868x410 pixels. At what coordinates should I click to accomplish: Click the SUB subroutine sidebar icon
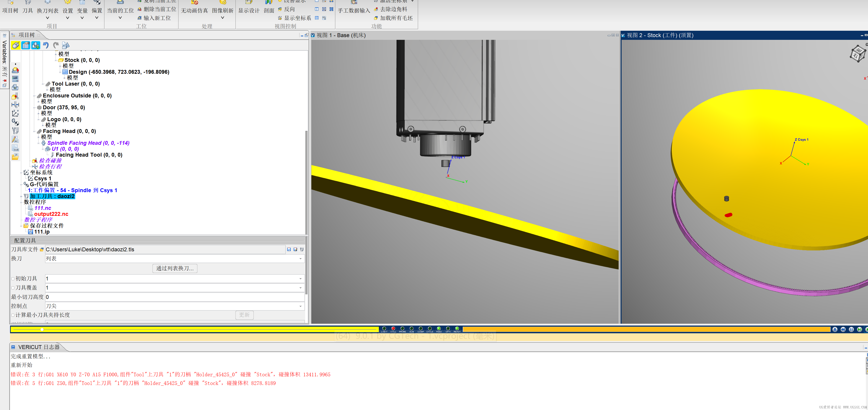click(x=15, y=148)
